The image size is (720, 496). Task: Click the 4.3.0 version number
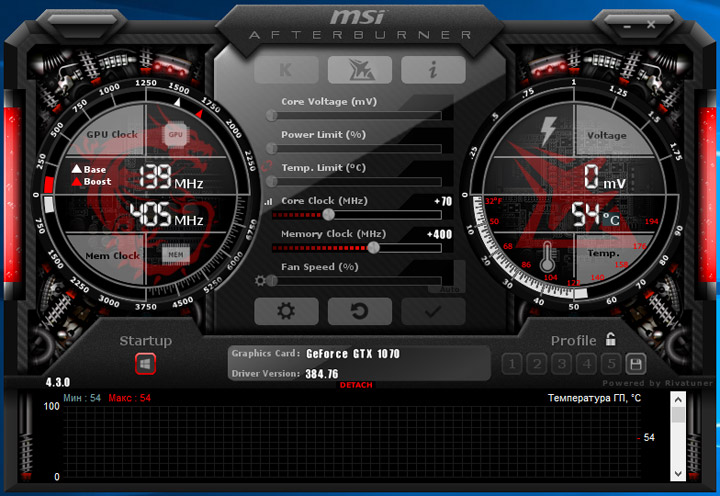[x=58, y=382]
